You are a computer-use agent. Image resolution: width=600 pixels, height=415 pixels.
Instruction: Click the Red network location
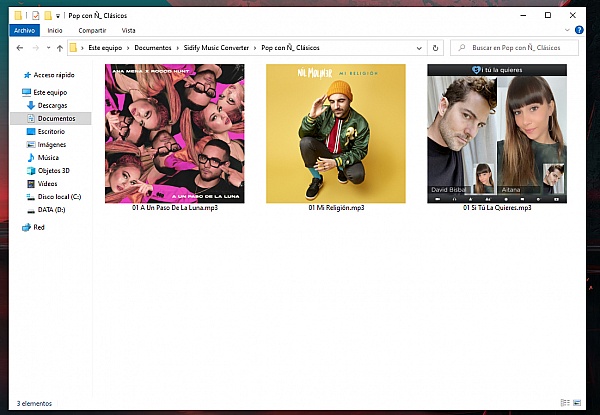(x=38, y=227)
